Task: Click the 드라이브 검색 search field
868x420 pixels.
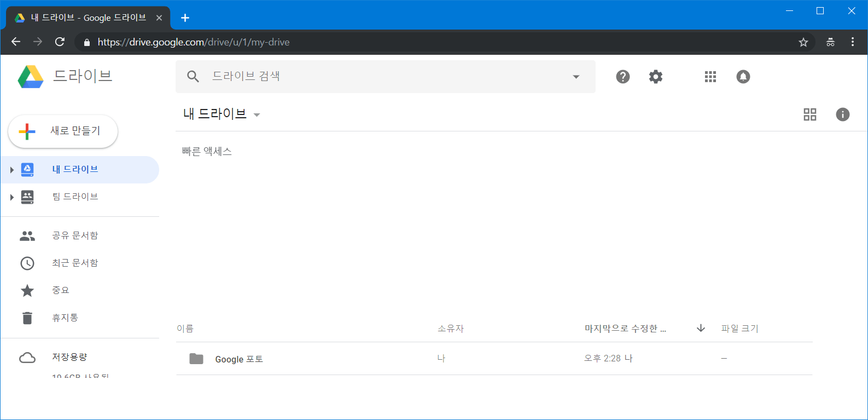Action: (383, 77)
